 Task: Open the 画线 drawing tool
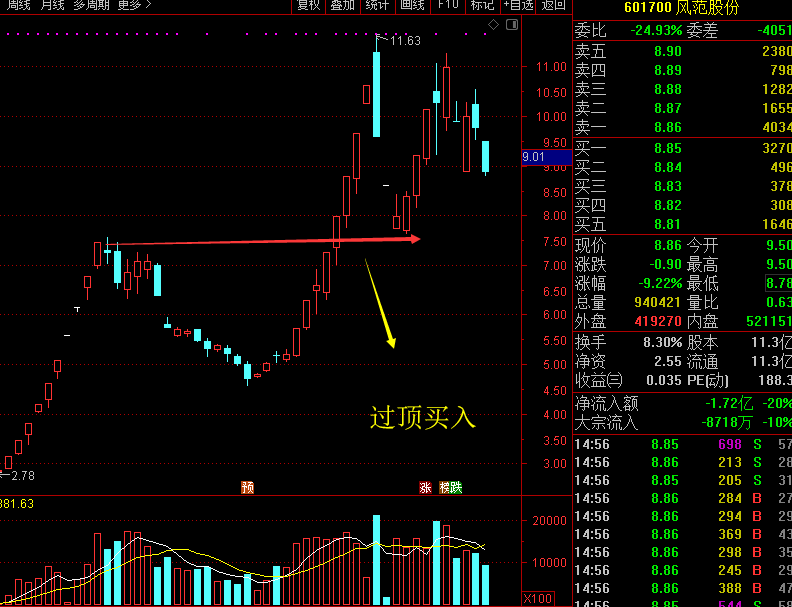pyautogui.click(x=412, y=5)
